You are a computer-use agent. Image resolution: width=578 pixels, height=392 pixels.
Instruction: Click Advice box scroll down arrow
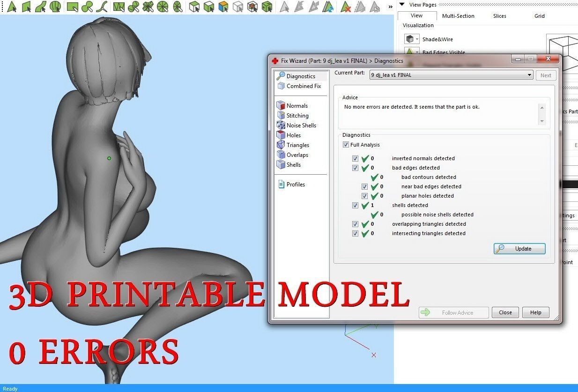[x=542, y=121]
